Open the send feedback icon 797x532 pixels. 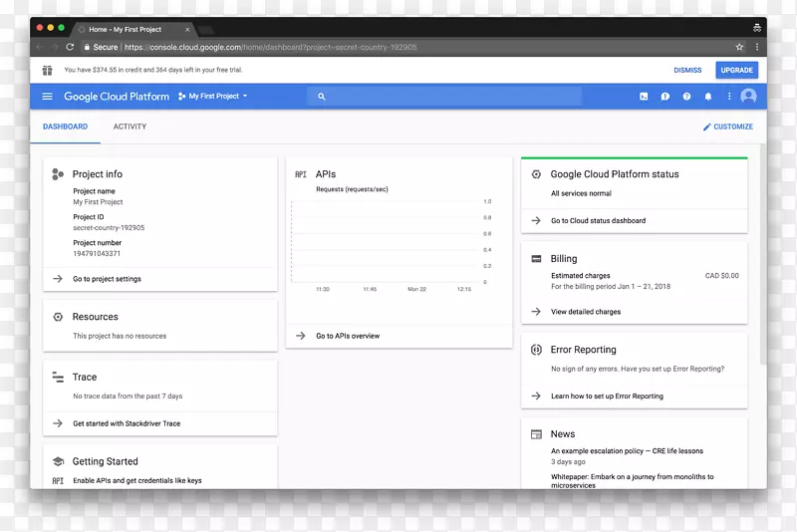(x=665, y=97)
